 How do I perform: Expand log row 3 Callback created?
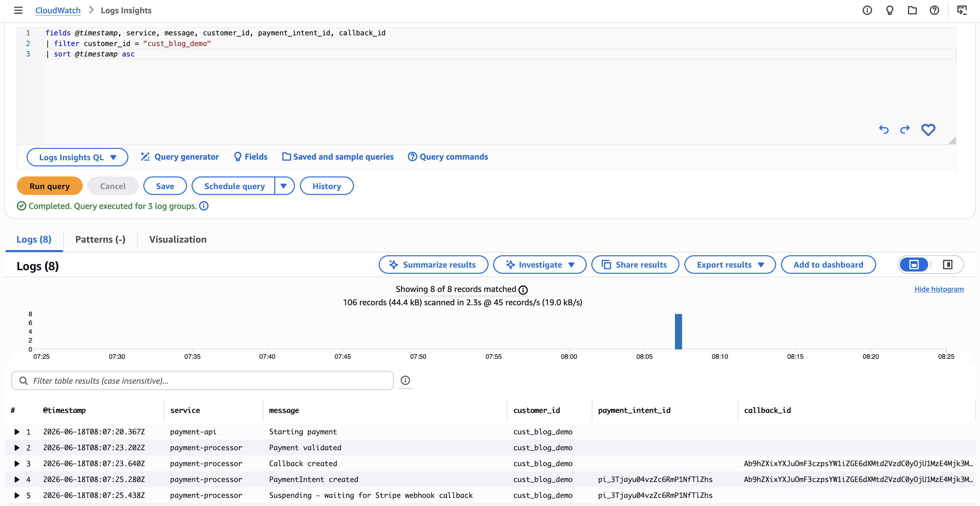pyautogui.click(x=17, y=464)
